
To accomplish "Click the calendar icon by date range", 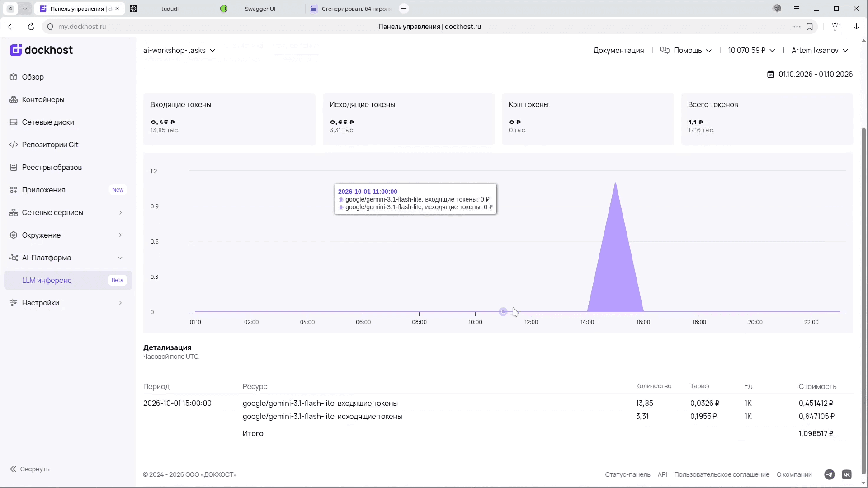I will point(770,75).
